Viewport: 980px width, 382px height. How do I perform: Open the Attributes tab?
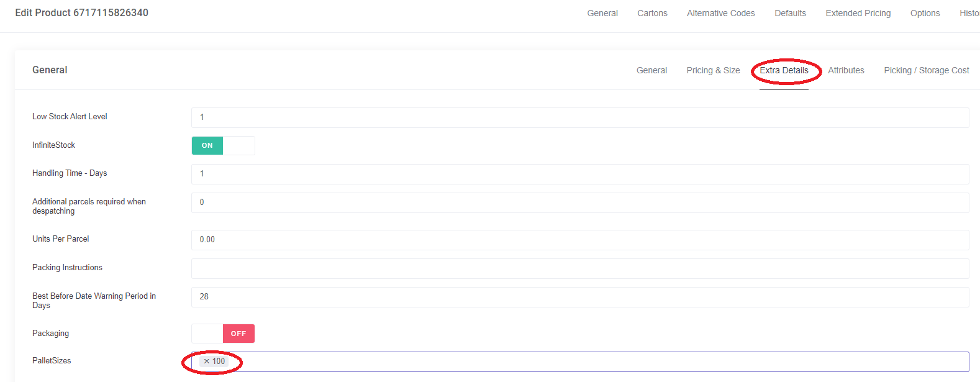tap(846, 70)
